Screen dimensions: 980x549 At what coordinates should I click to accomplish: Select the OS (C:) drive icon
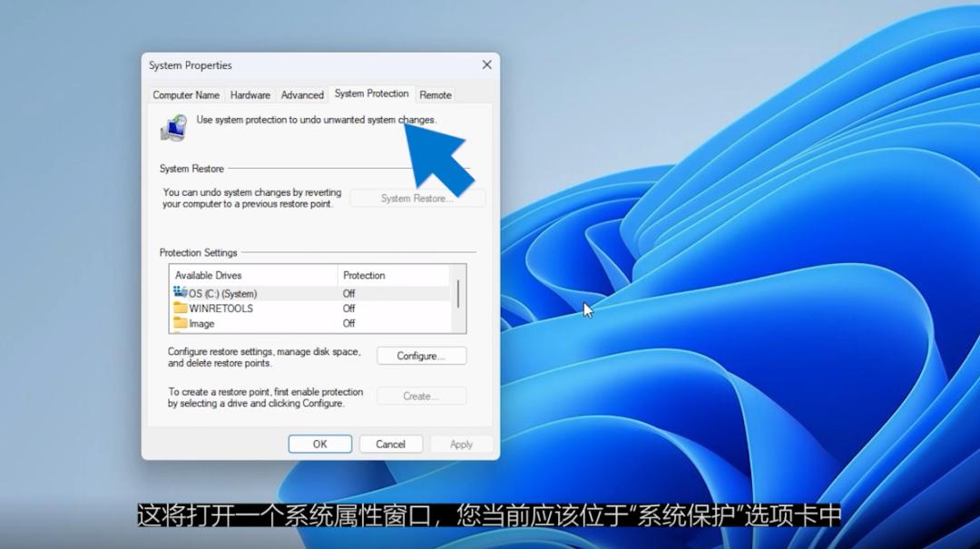click(x=180, y=292)
